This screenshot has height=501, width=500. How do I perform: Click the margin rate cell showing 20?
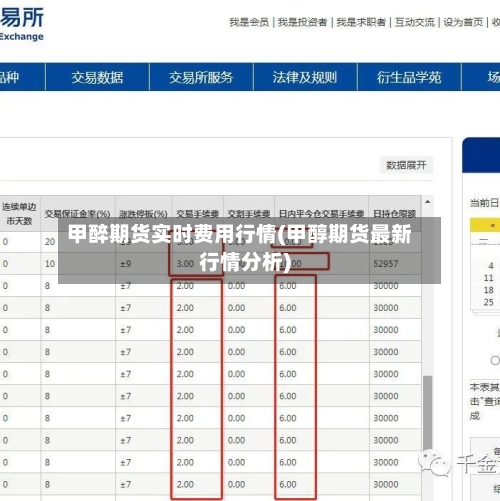pyautogui.click(x=78, y=242)
